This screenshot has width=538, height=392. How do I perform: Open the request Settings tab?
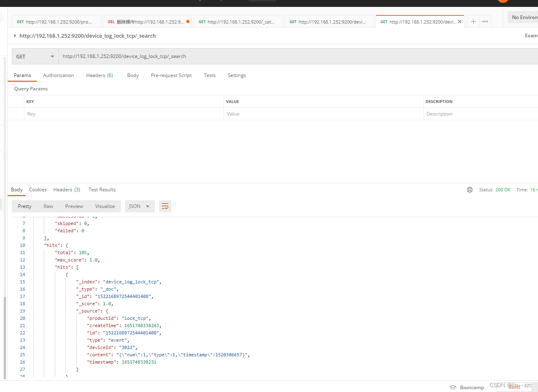pos(237,75)
